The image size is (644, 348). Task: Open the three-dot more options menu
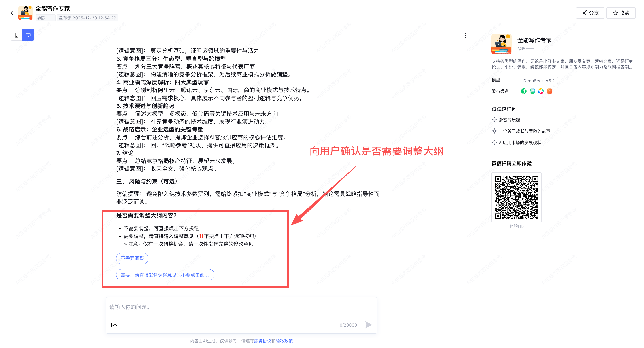pyautogui.click(x=465, y=35)
